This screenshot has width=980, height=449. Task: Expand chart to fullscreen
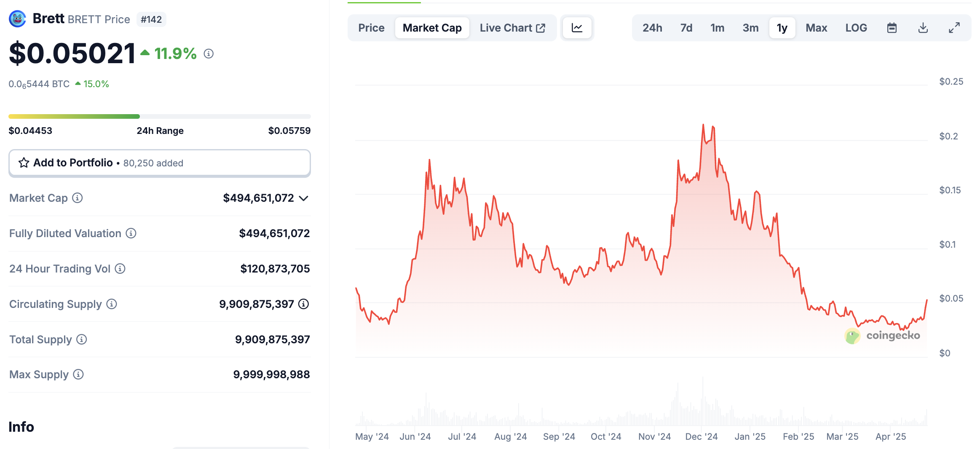[x=954, y=28]
